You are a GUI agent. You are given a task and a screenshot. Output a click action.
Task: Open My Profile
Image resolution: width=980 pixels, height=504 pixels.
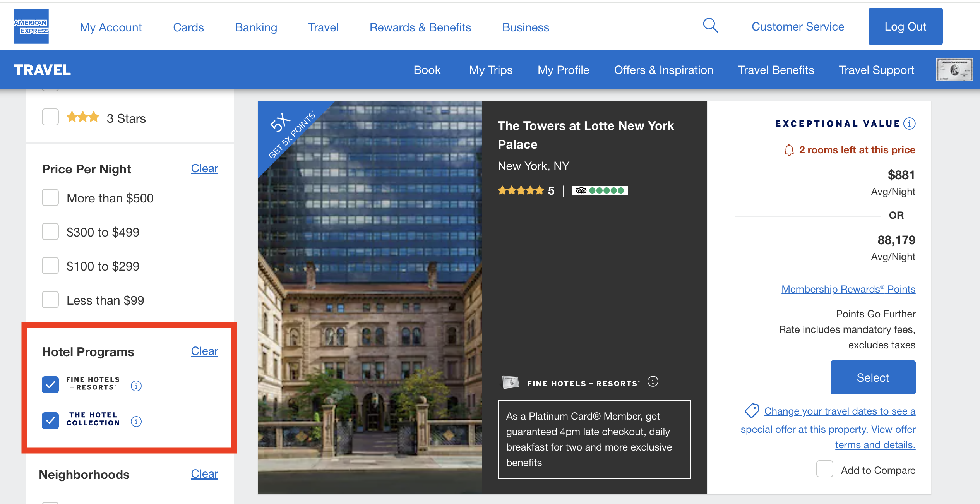point(563,70)
